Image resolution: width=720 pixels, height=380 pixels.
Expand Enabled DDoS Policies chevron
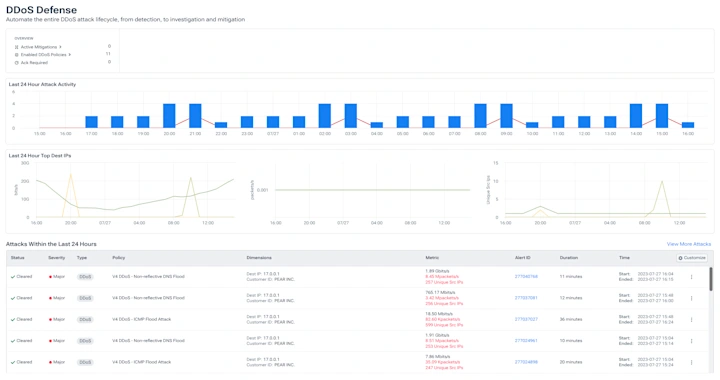pyautogui.click(x=70, y=55)
